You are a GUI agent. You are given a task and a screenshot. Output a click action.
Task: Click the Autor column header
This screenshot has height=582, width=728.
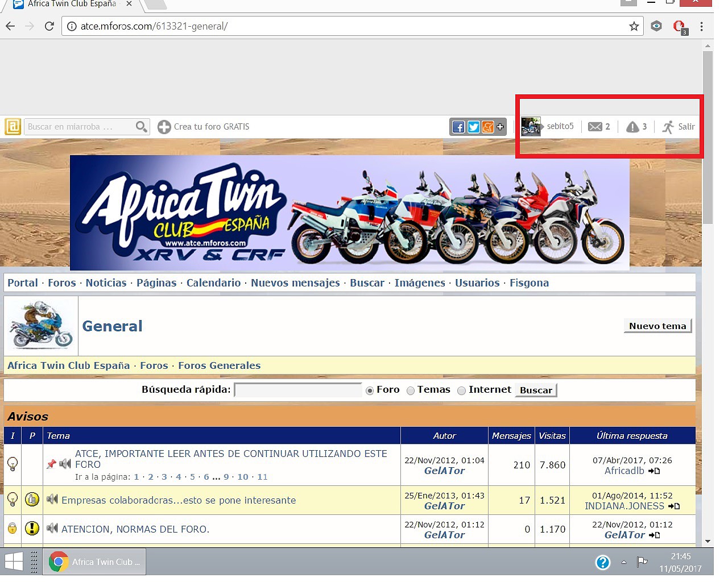pos(444,435)
